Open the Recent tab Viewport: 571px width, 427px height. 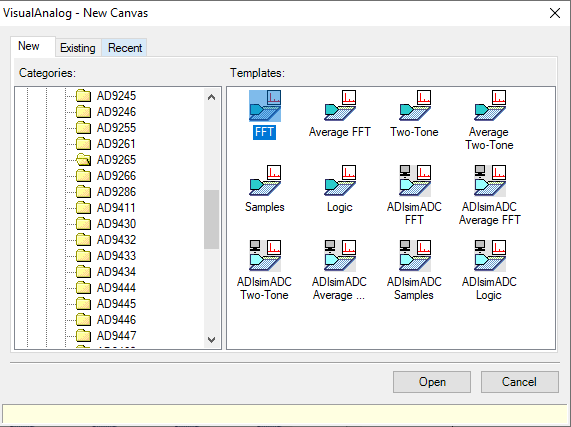(125, 48)
